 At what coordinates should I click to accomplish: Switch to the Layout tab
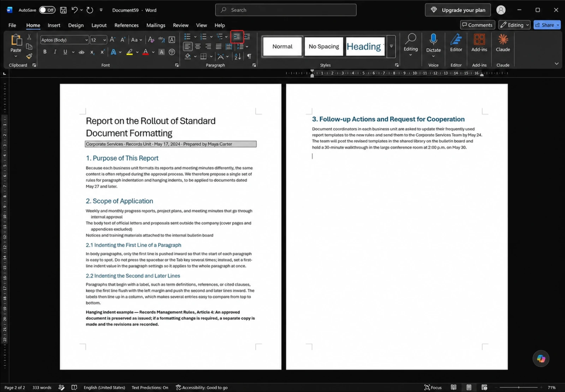click(99, 25)
